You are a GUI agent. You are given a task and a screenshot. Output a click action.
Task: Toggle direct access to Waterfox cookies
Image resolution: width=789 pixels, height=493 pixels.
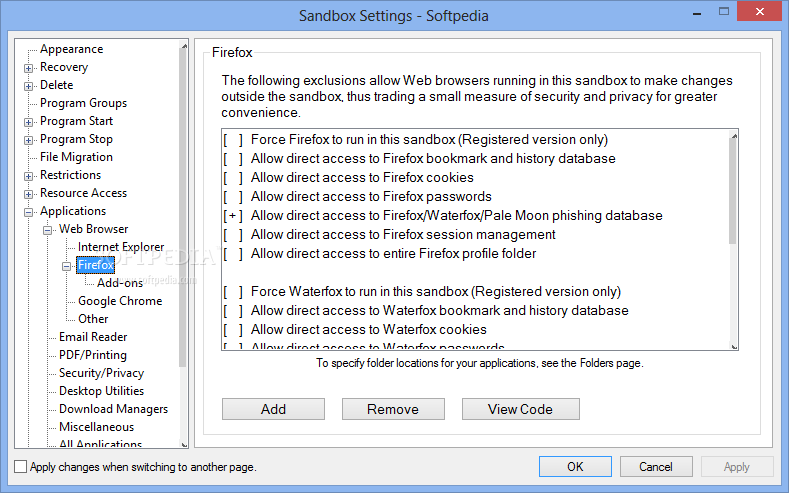(x=233, y=330)
